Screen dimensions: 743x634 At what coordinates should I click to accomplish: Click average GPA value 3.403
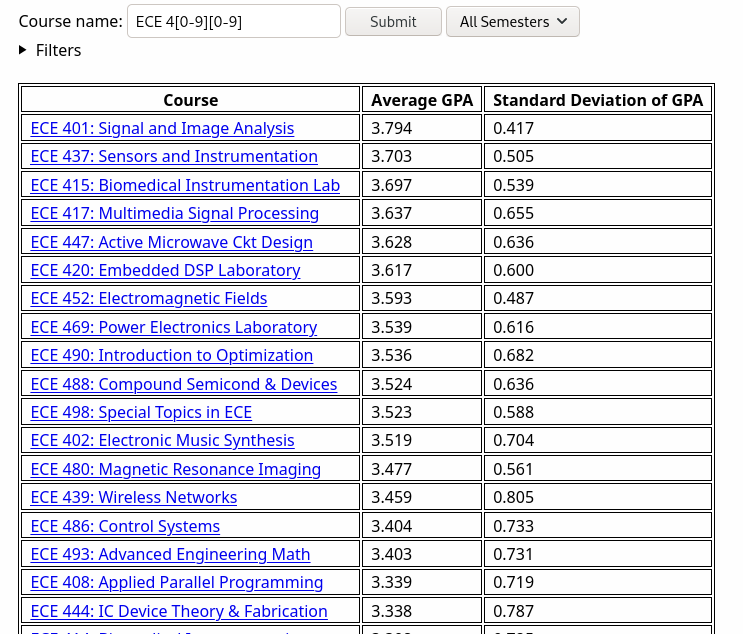point(391,554)
